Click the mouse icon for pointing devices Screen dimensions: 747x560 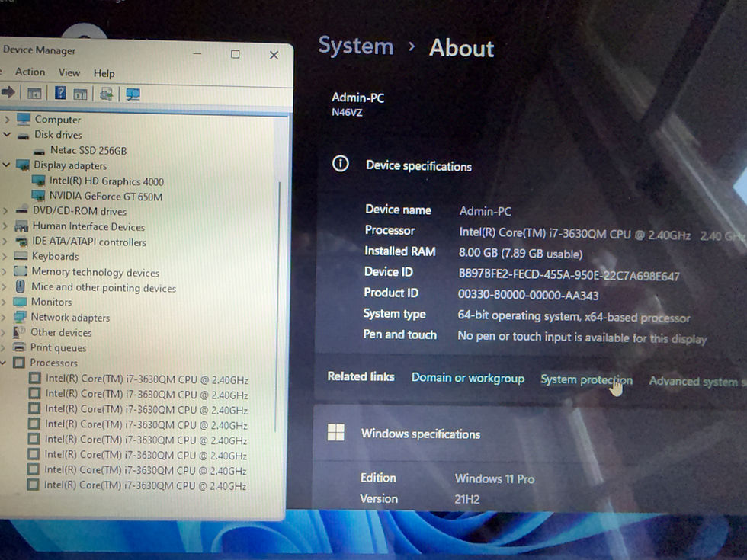coord(20,286)
